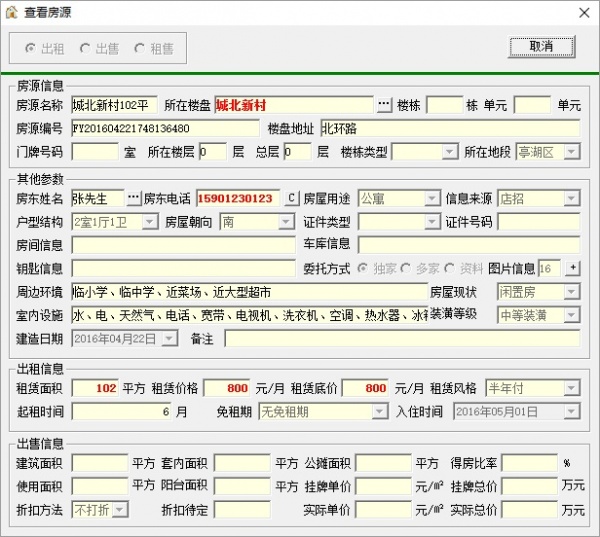This screenshot has width=600, height=537.
Task: Click the 证件号码 field
Action: (x=539, y=222)
